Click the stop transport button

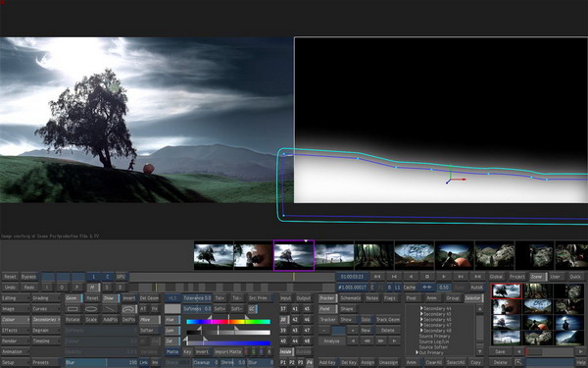(x=427, y=277)
